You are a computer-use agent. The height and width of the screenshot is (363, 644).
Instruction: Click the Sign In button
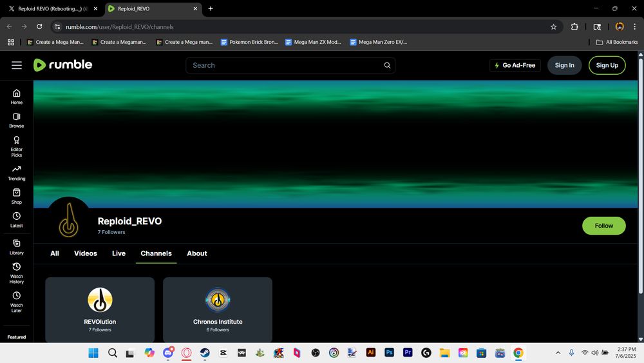tap(564, 65)
